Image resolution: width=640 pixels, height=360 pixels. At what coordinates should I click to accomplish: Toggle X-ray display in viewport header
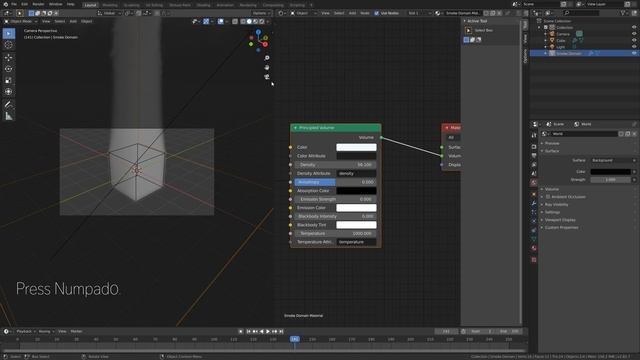click(235, 21)
